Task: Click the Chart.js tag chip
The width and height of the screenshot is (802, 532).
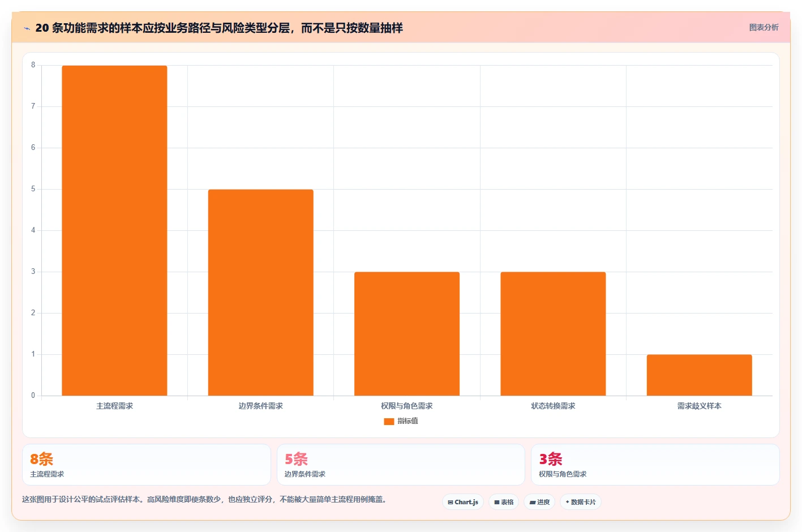Action: (x=462, y=502)
